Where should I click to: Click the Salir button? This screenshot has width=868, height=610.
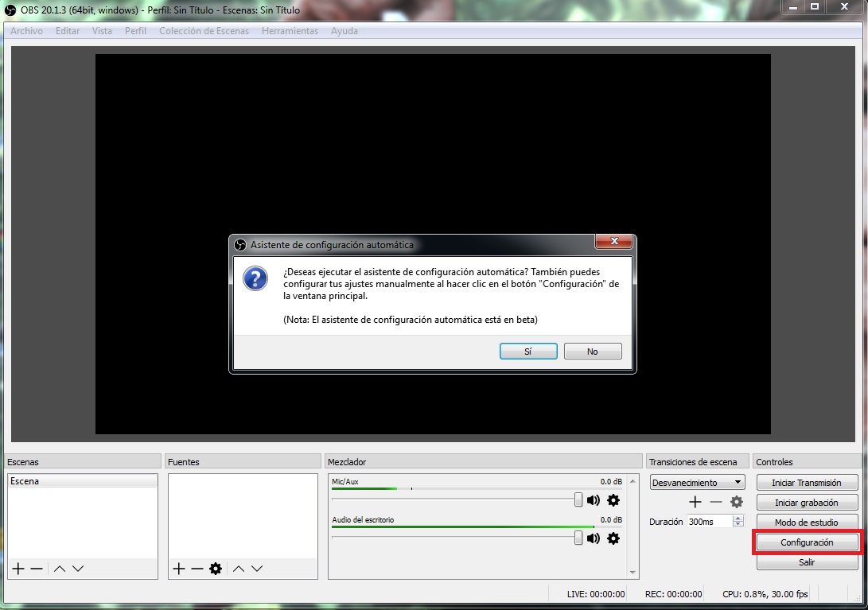[x=807, y=562]
